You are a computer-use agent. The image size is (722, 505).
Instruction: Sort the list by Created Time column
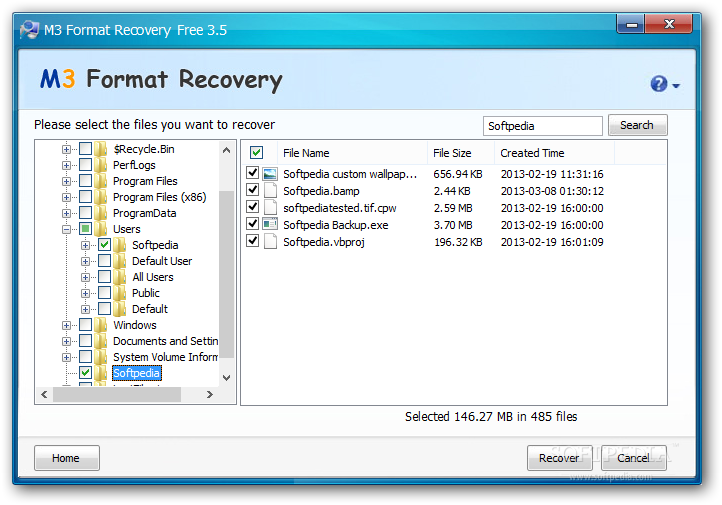554,153
